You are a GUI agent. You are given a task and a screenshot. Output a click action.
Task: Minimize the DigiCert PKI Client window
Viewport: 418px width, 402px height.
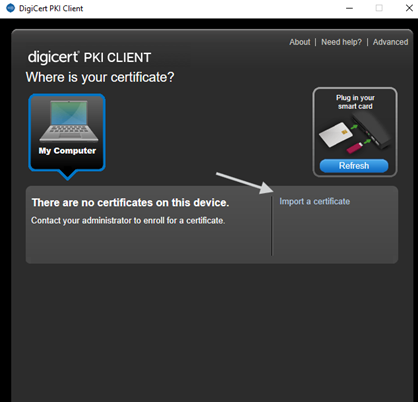349,8
